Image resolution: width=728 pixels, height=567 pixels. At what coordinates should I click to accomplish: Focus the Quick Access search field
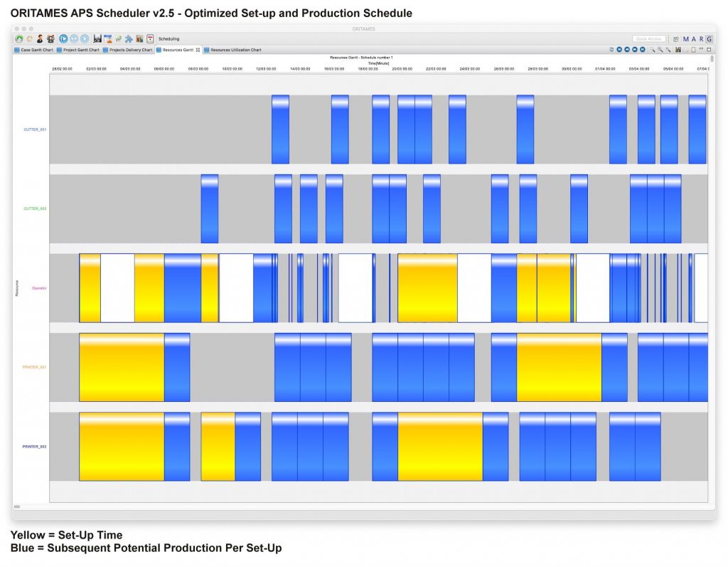pos(648,39)
